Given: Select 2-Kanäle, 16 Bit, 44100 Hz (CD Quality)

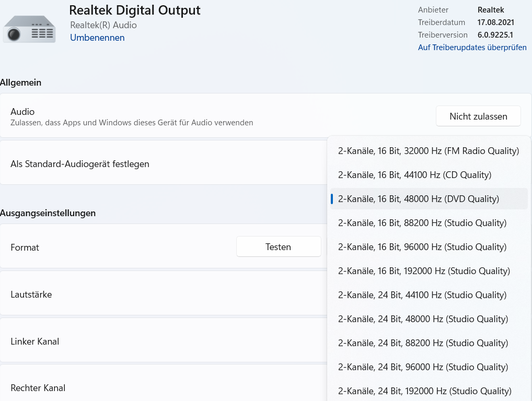Looking at the screenshot, I should tap(429, 175).
